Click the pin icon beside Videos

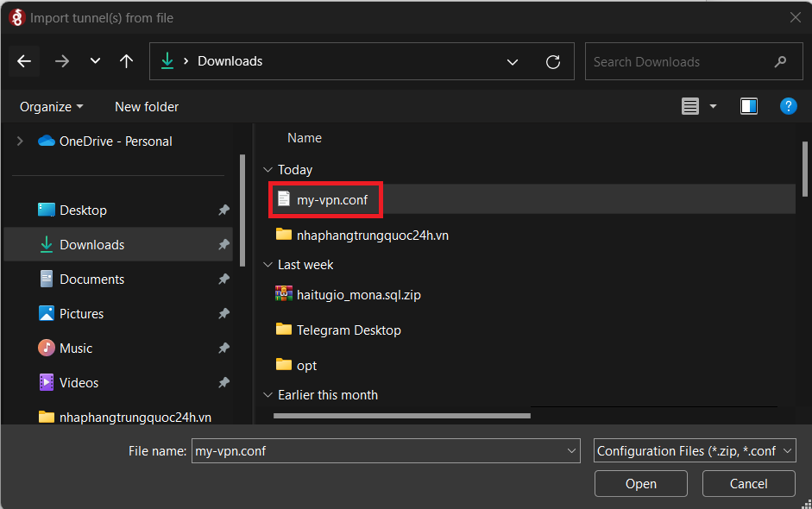[223, 383]
